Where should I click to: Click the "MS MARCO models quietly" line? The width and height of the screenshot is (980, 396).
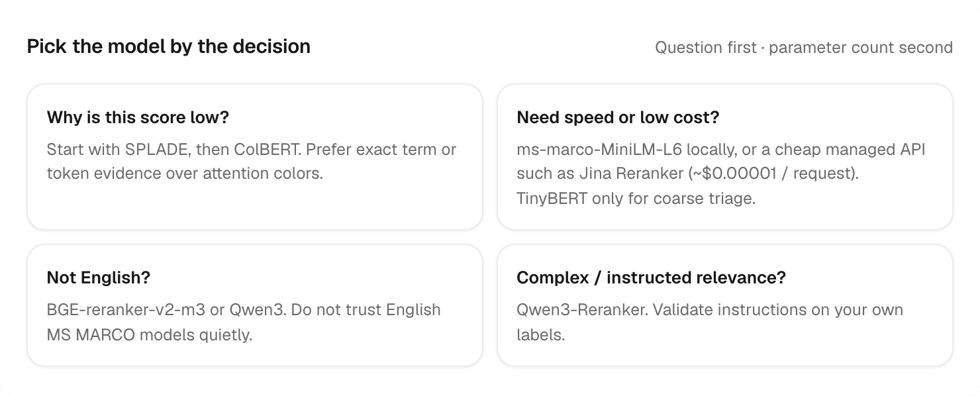[x=150, y=335]
